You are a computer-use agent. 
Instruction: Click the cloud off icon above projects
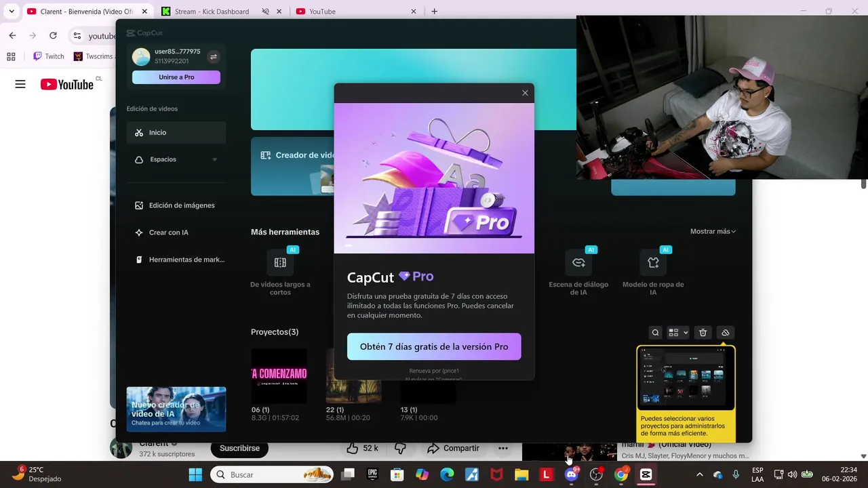coord(725,333)
